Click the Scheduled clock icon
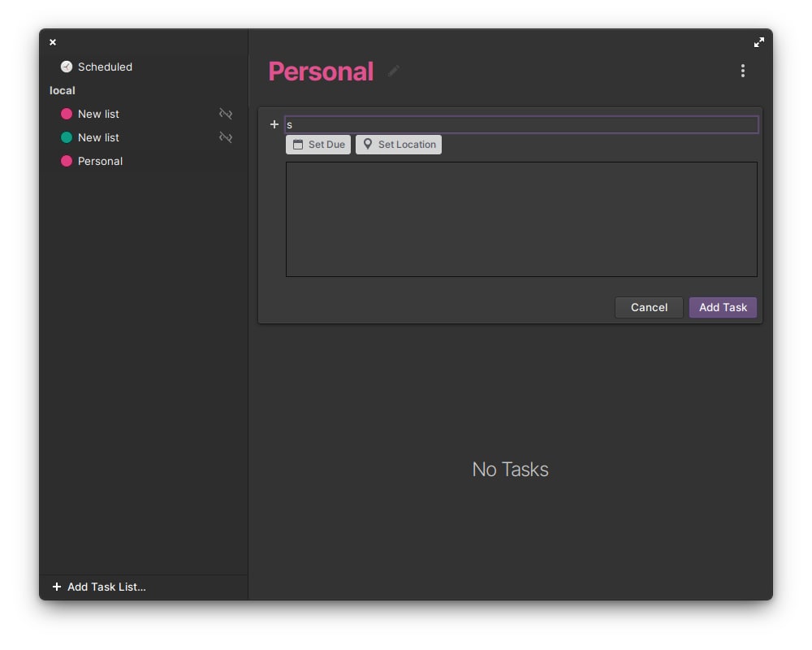812x650 pixels. [67, 67]
